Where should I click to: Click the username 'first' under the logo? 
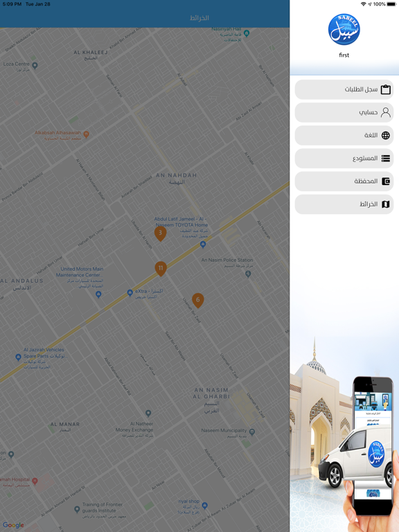(344, 55)
